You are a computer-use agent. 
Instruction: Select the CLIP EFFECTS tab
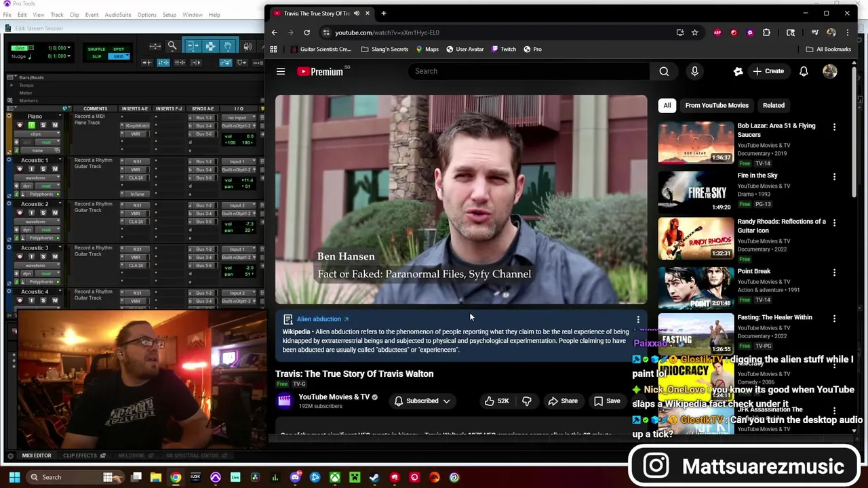point(80,455)
